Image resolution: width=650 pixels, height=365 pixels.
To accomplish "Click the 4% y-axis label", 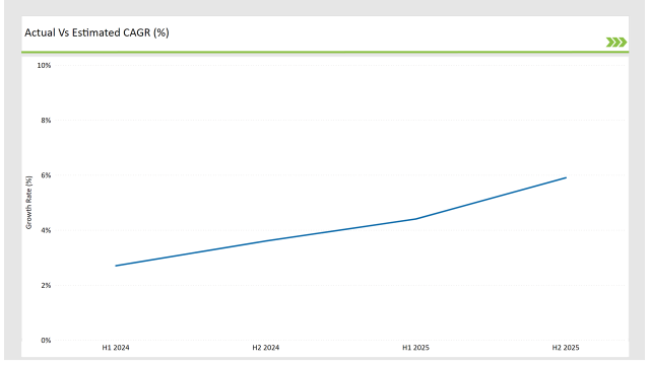I will (46, 230).
